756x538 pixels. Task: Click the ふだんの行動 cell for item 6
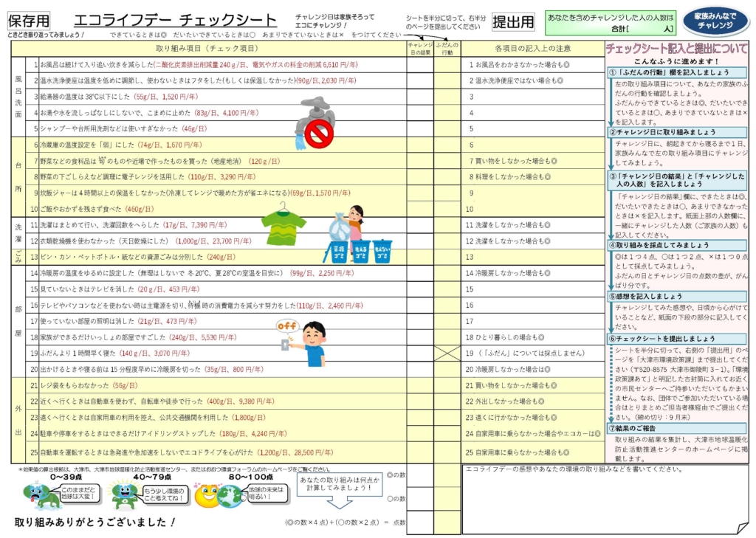(x=447, y=145)
